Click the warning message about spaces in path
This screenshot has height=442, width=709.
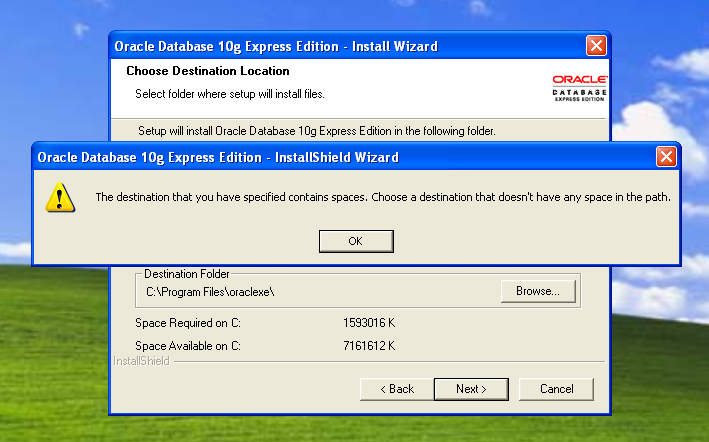pyautogui.click(x=383, y=197)
